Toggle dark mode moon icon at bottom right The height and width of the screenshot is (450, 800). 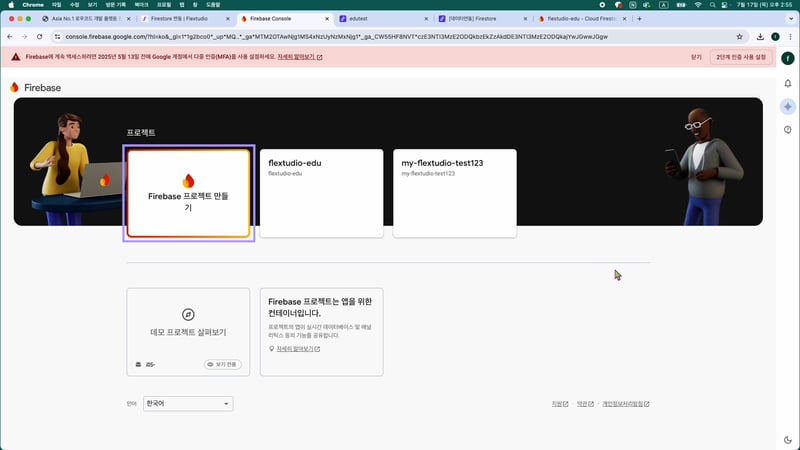788,439
